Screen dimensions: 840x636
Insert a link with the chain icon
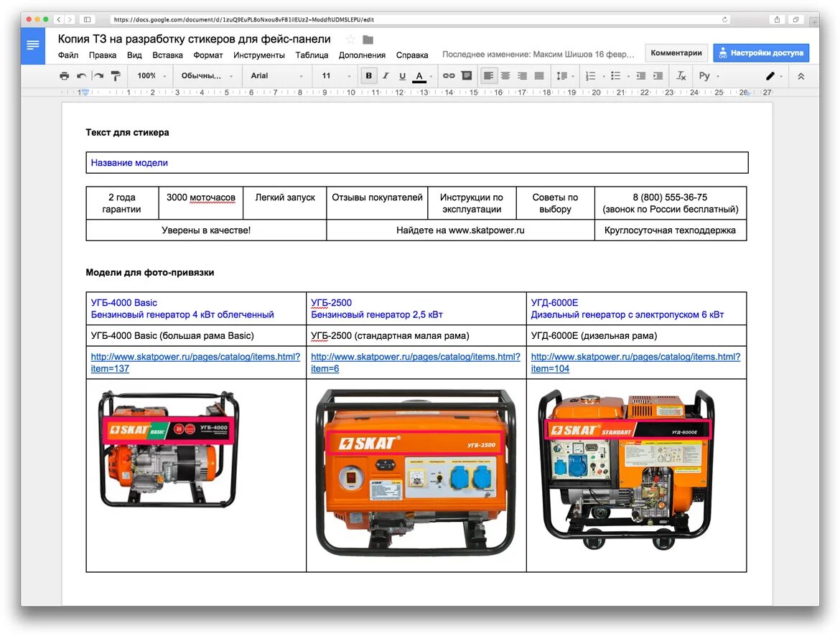(449, 76)
